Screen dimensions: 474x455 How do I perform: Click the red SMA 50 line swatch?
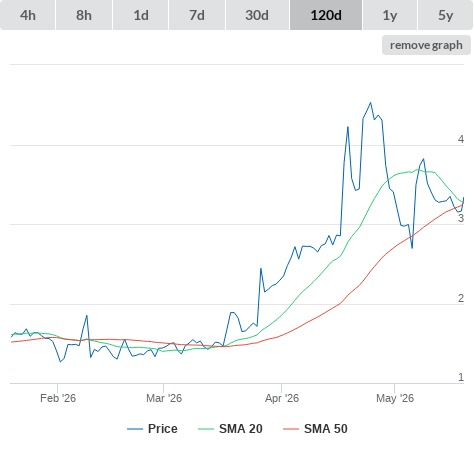[x=291, y=429]
